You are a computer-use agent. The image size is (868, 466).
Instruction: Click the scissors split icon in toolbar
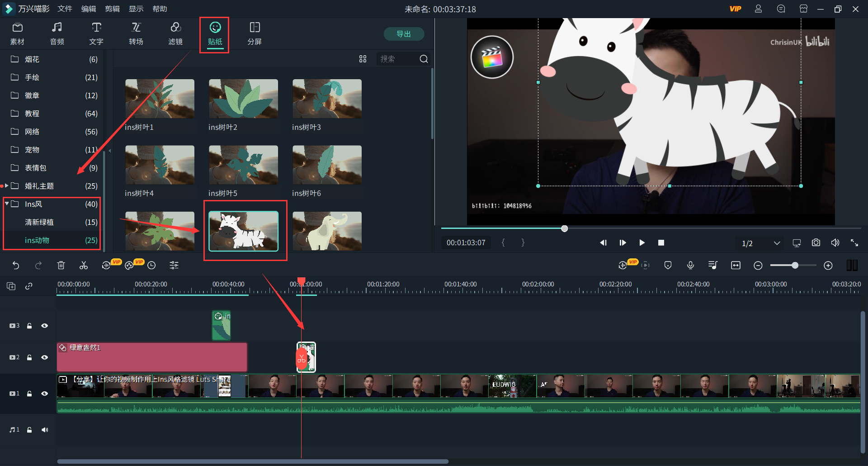coord(84,266)
